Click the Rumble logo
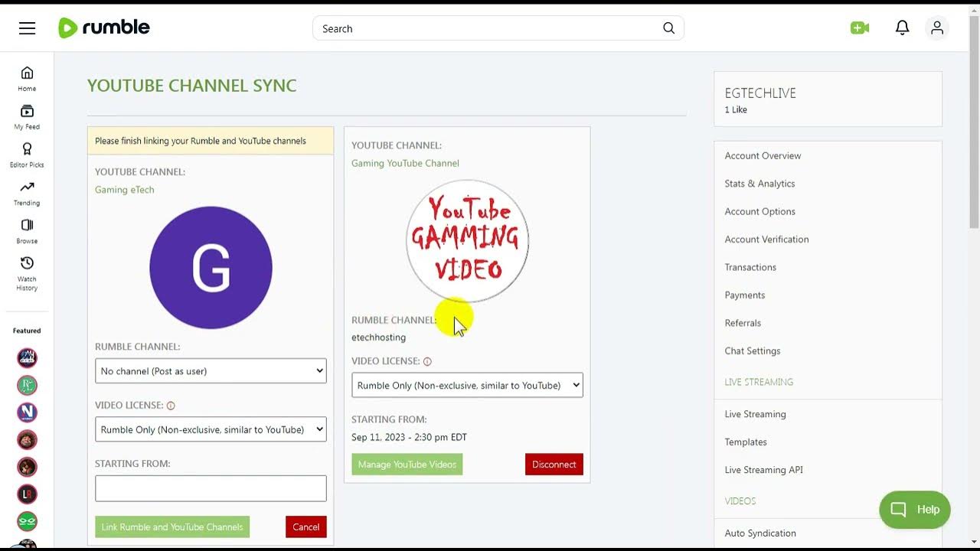This screenshot has height=551, width=980. point(104,28)
